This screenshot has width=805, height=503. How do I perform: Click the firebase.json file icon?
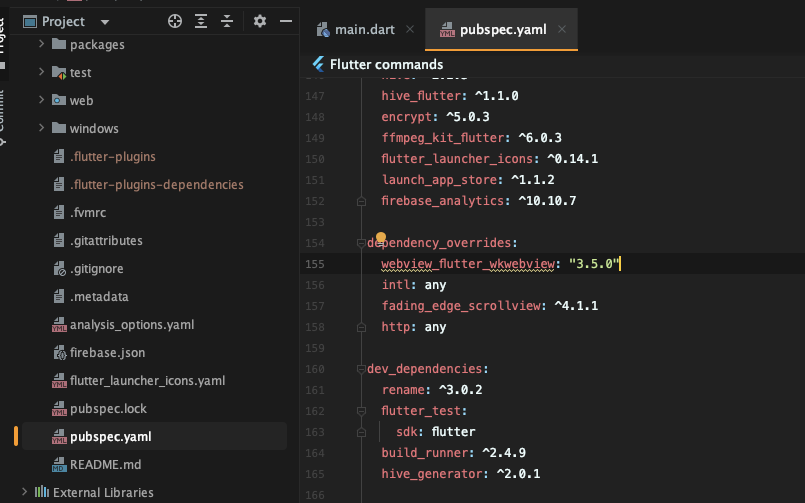[60, 353]
